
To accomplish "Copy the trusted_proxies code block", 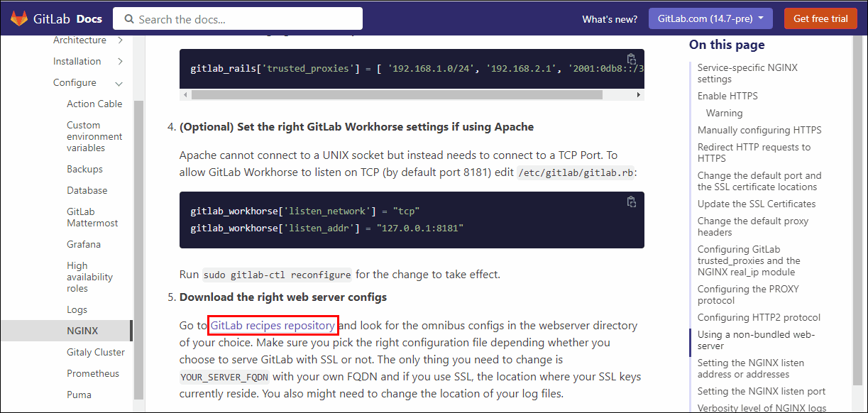I will click(x=631, y=60).
